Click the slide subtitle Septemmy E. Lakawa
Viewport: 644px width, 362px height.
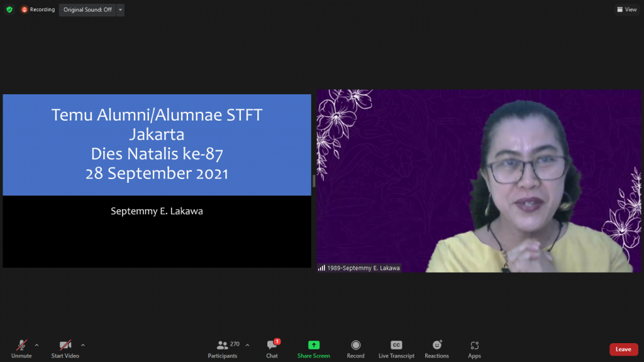[157, 211]
